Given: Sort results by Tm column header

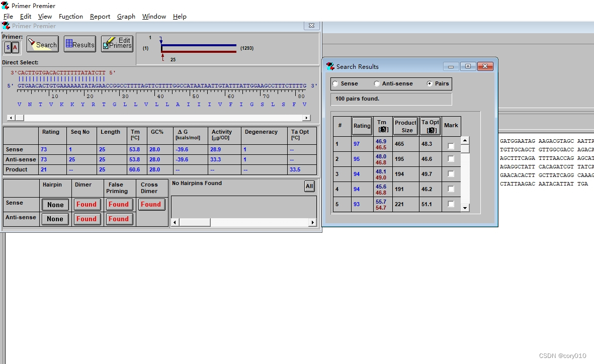Looking at the screenshot, I should [382, 126].
